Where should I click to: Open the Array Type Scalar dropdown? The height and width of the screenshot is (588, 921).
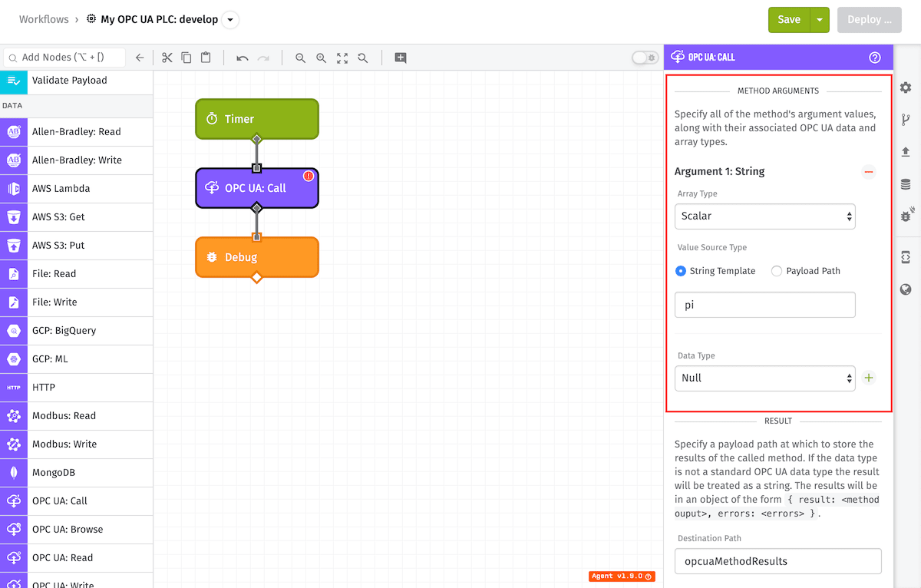point(765,216)
